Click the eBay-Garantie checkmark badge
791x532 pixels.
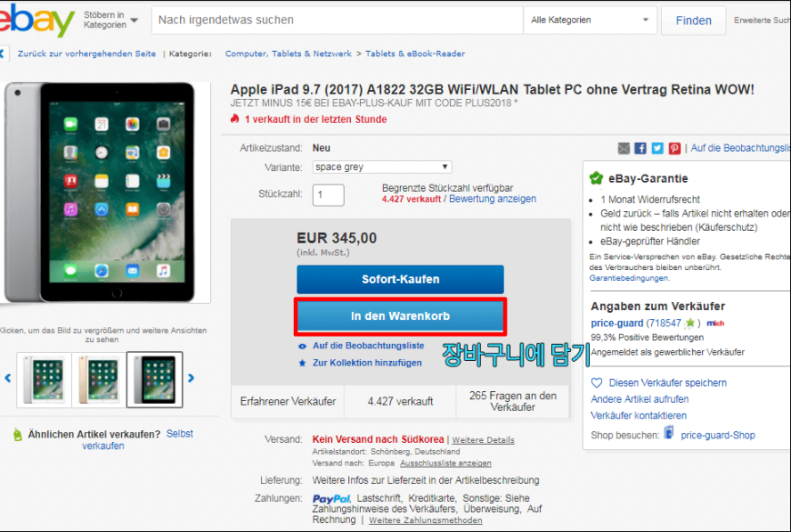click(x=596, y=178)
